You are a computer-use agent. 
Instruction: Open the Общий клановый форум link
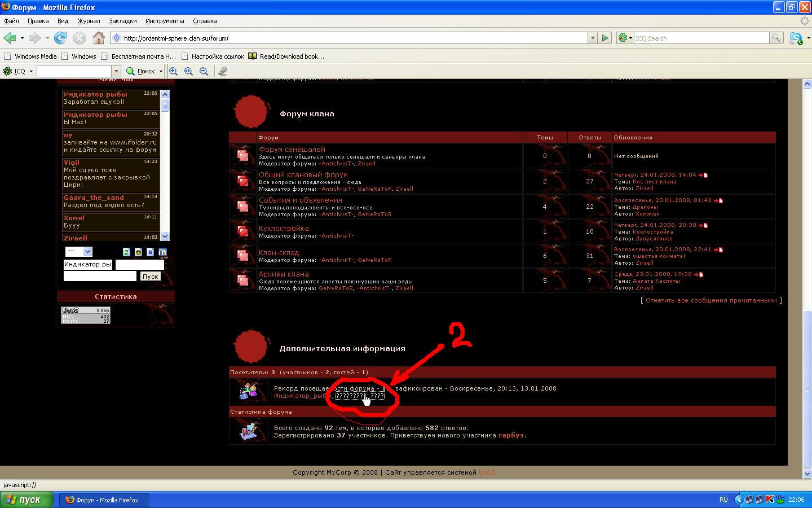click(x=303, y=174)
